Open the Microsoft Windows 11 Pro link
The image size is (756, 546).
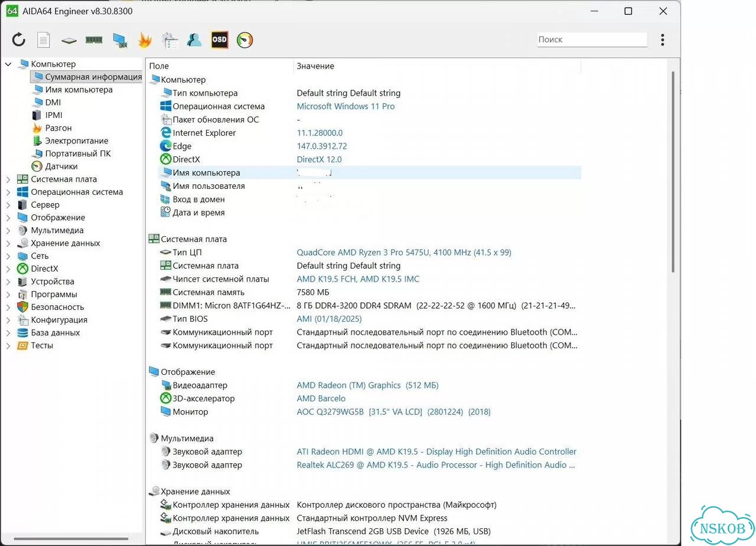click(x=346, y=106)
